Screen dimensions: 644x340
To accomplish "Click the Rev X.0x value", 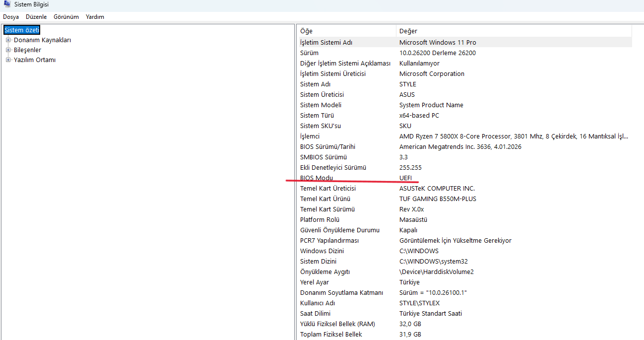I will click(x=411, y=209).
